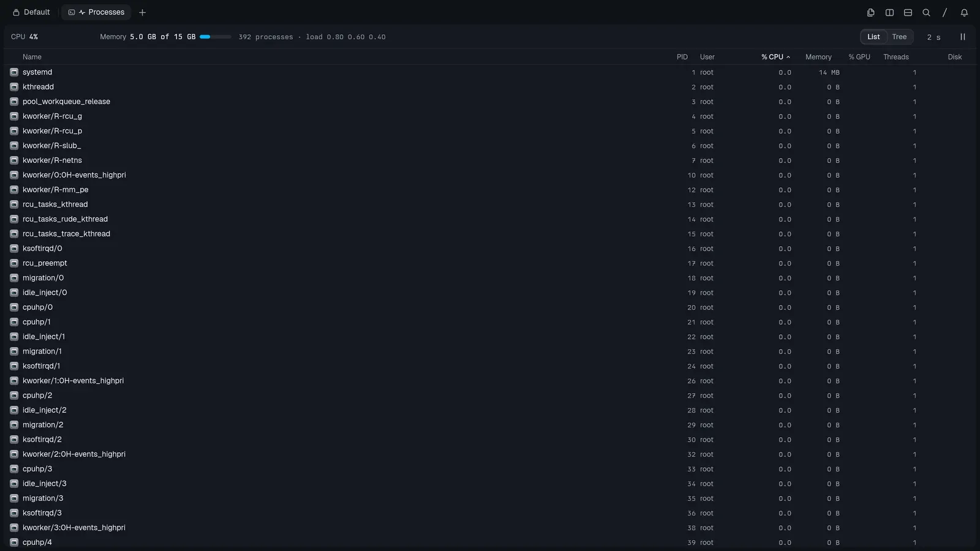Click the memory usage progress bar
Image resolution: width=980 pixels, height=551 pixels.
click(x=216, y=37)
